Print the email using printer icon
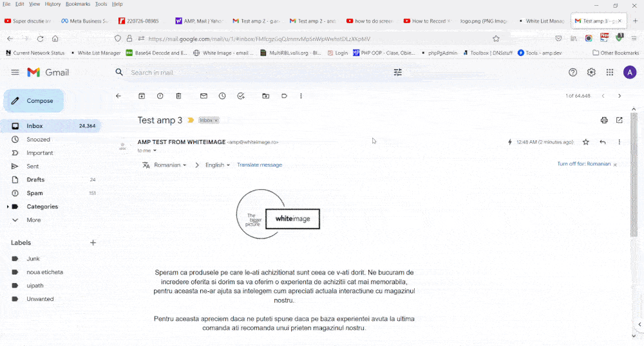This screenshot has height=346, width=644. pos(604,120)
